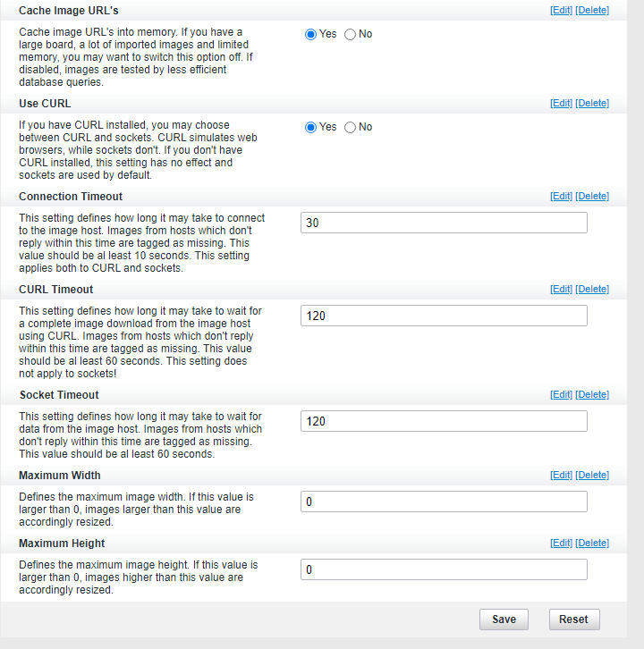Select No for Use CURL
This screenshot has height=649, width=644.
350,128
